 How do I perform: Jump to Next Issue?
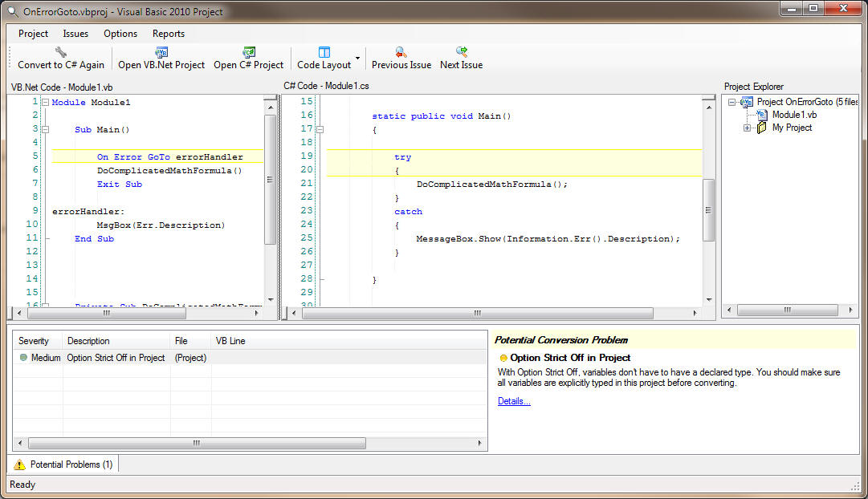[461, 52]
